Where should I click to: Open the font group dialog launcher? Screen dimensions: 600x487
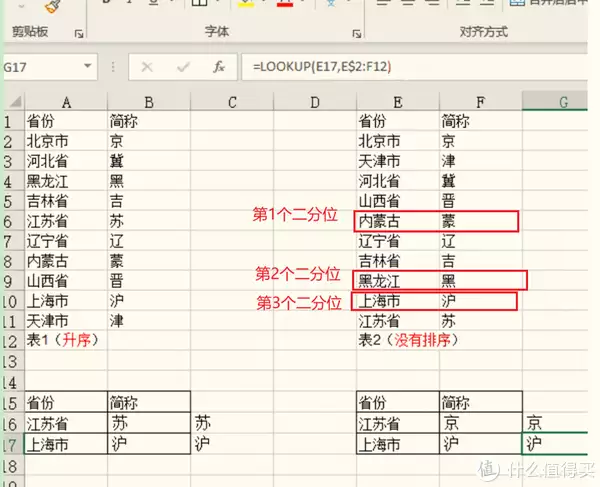[357, 34]
